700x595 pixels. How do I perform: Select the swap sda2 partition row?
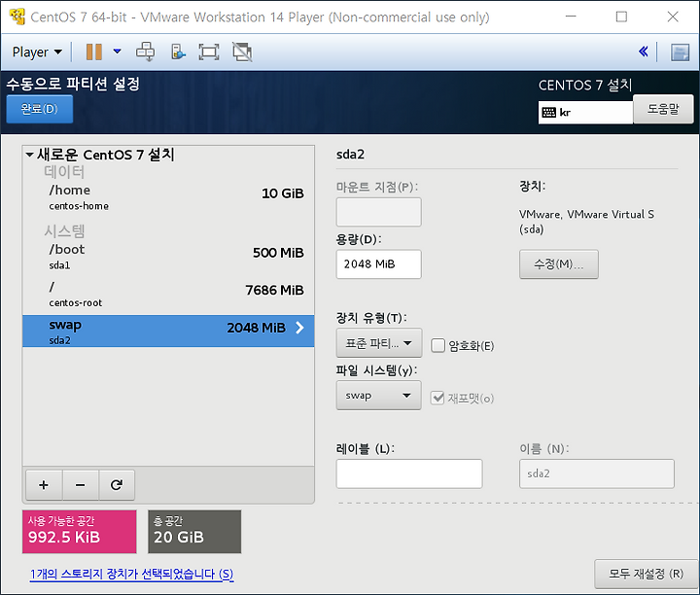pyautogui.click(x=168, y=331)
